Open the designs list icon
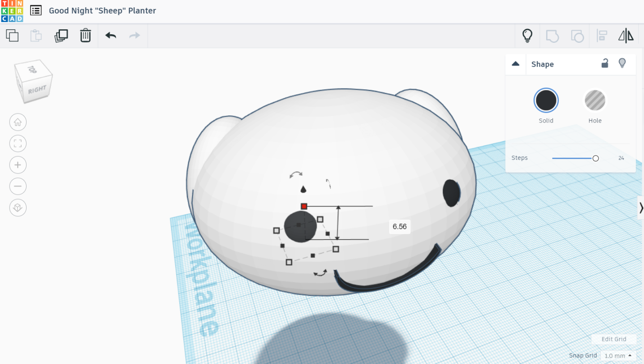This screenshot has height=364, width=644. pyautogui.click(x=36, y=10)
